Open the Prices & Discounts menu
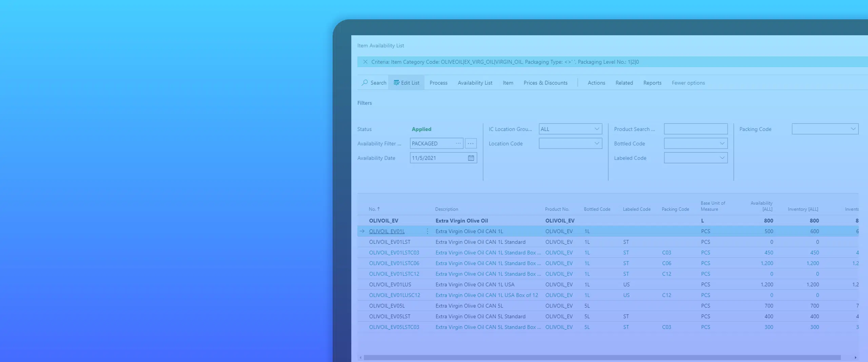 coord(545,83)
